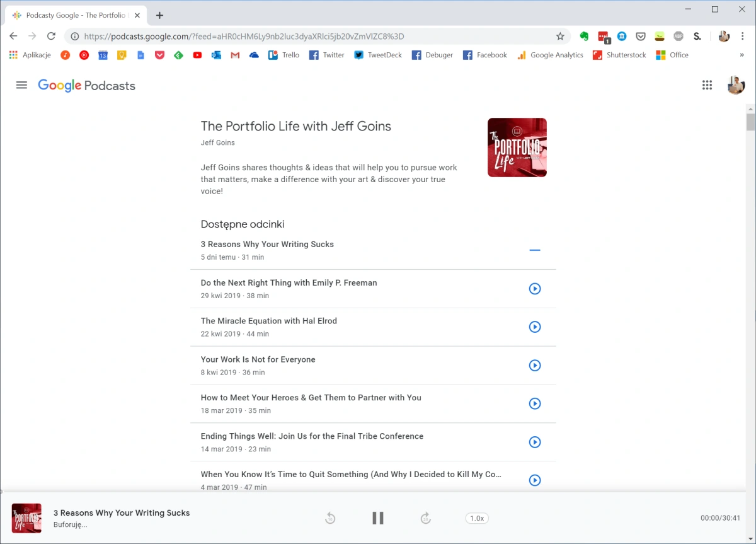
Task: Go back to the previous page
Action: tap(13, 37)
